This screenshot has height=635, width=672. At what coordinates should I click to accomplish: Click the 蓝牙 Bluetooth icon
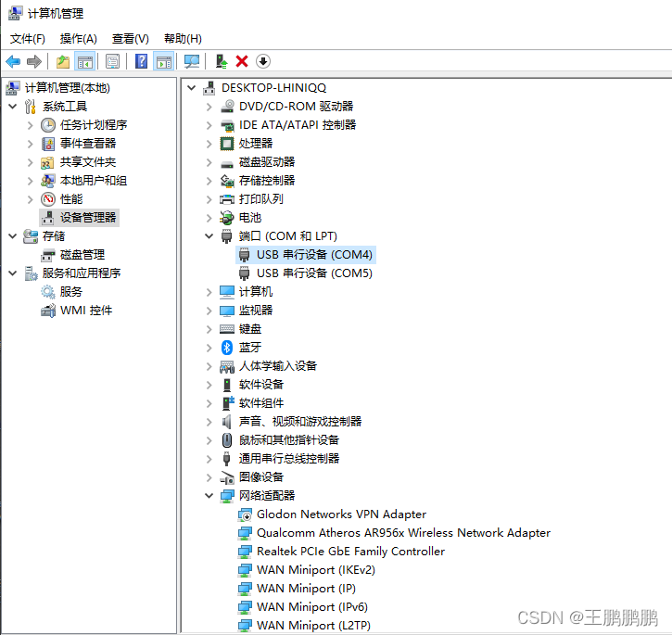(x=227, y=348)
